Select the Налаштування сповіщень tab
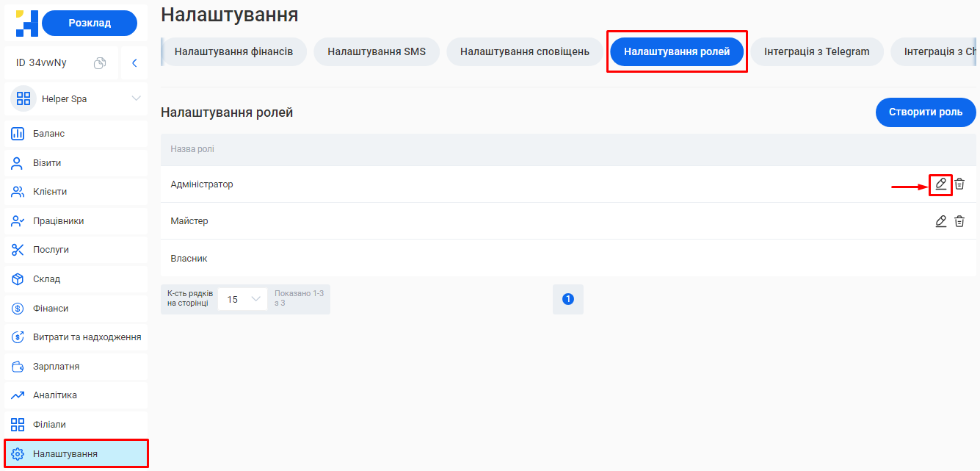980x471 pixels. tap(525, 51)
